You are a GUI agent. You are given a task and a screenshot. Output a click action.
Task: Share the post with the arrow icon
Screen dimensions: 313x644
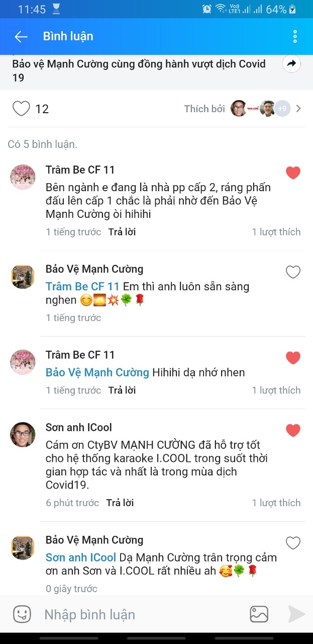(x=291, y=64)
